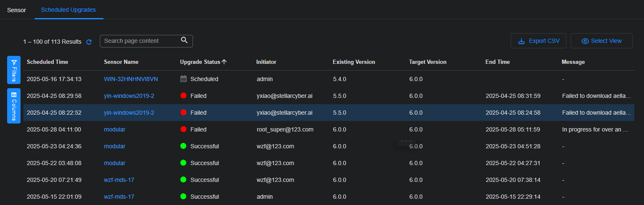
Task: Export the table as CSV
Action: pos(538,41)
